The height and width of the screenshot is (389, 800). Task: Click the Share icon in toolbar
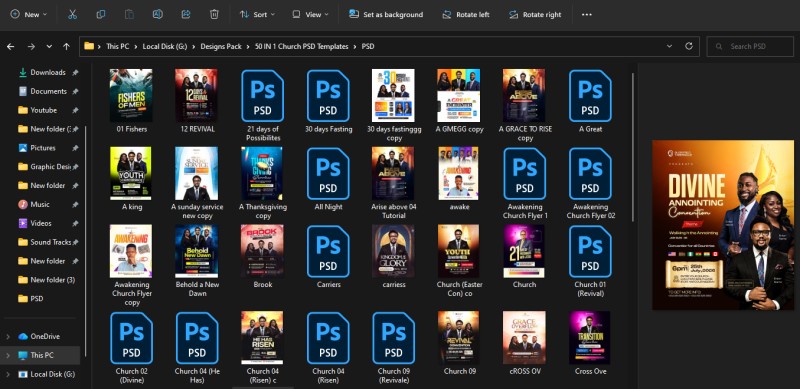[186, 14]
